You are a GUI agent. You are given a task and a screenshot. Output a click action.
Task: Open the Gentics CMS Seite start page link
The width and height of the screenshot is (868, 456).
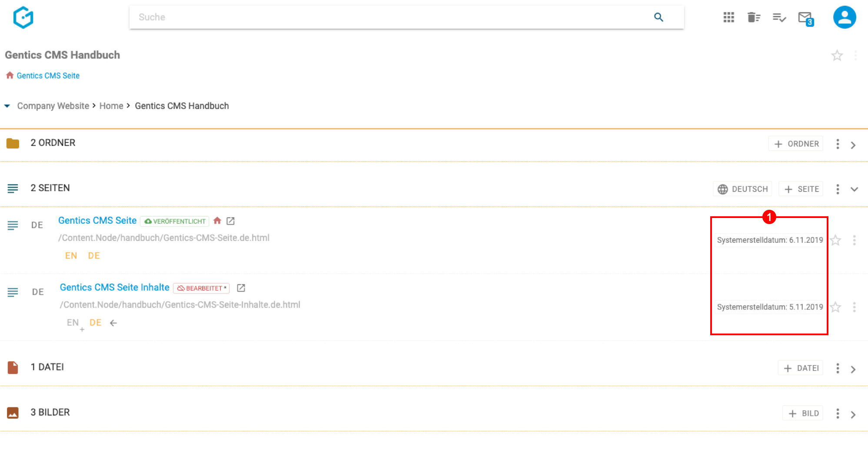tap(48, 76)
